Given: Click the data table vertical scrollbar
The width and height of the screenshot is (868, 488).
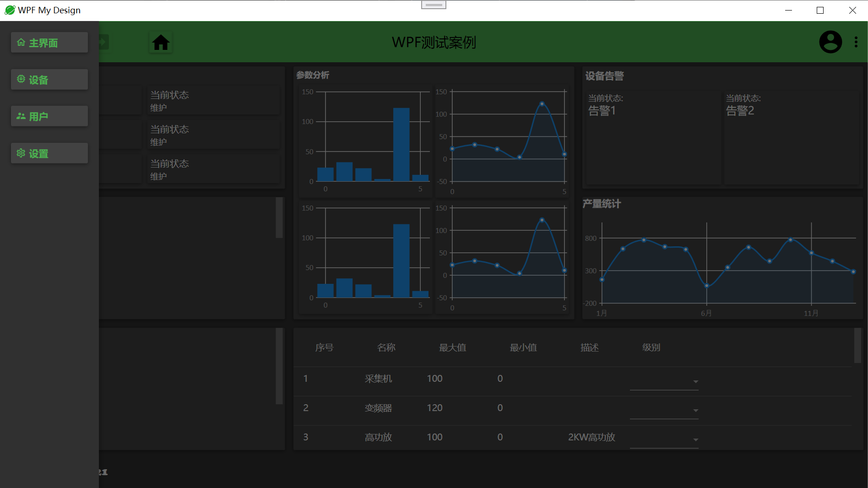Looking at the screenshot, I should click(x=858, y=346).
